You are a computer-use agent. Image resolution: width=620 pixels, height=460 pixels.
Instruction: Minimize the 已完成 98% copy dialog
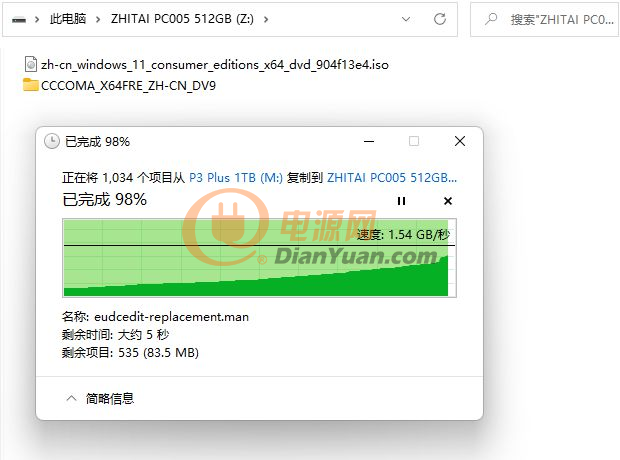tap(369, 141)
